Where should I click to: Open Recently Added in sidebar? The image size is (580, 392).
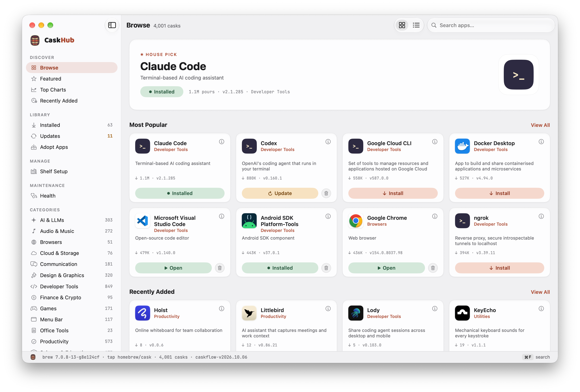point(72,101)
